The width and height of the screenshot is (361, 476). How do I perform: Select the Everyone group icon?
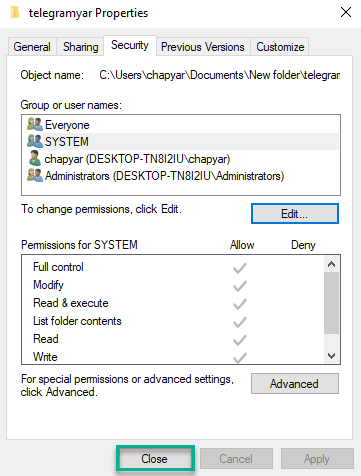pos(35,124)
